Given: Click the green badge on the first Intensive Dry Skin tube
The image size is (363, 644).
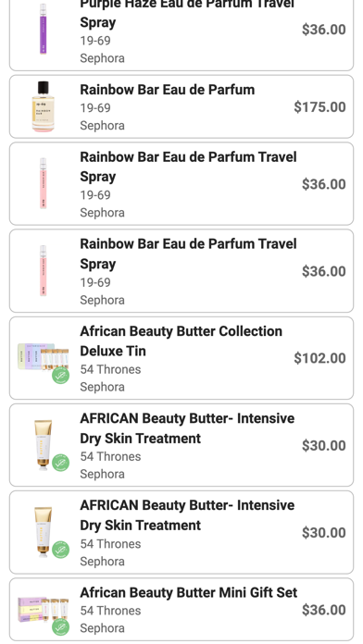Looking at the screenshot, I should coord(60,463).
